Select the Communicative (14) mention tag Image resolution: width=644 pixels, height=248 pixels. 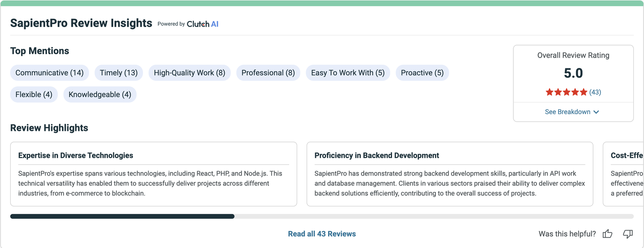tap(50, 73)
